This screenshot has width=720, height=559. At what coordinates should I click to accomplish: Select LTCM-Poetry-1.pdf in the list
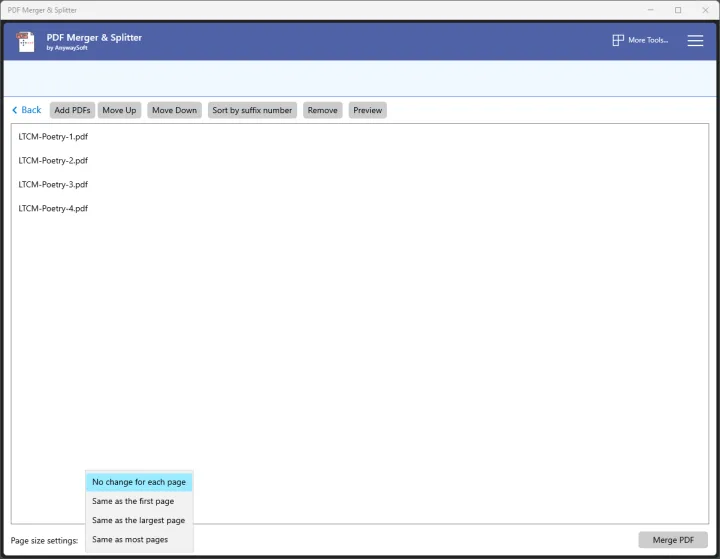54,136
